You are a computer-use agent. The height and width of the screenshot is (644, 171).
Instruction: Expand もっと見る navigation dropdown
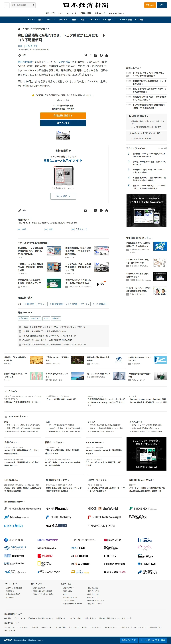pos(108,19)
